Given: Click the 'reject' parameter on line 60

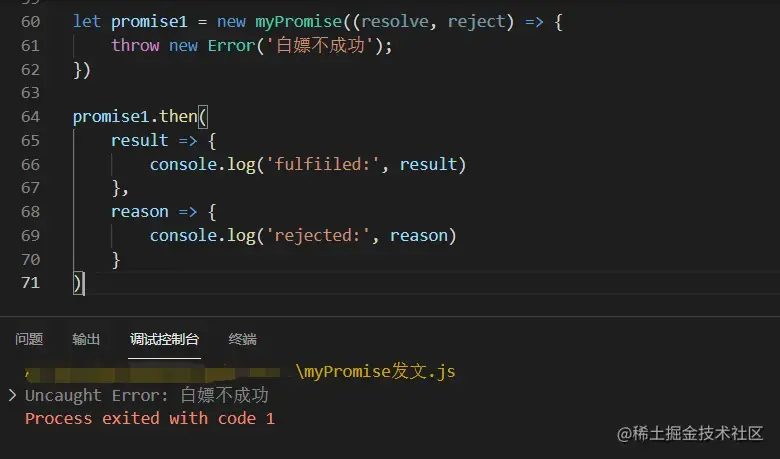Looking at the screenshot, I should tap(477, 22).
